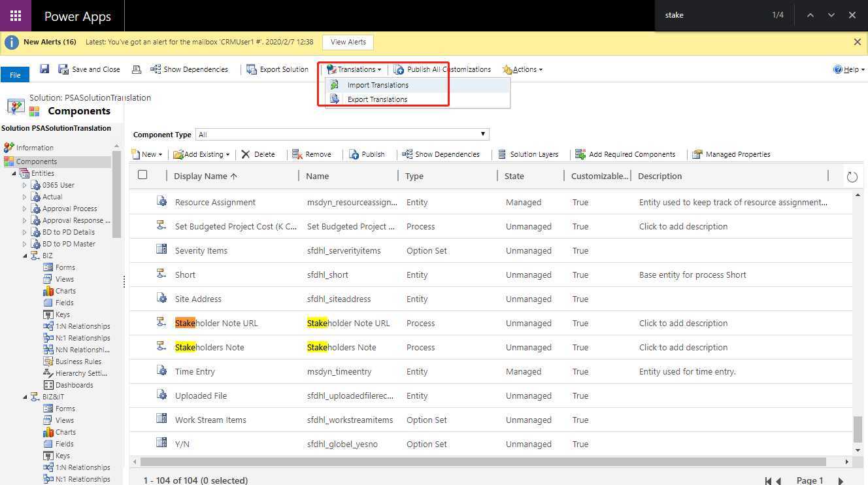Sort by State column header
The height and width of the screenshot is (485, 868).
[x=514, y=176]
